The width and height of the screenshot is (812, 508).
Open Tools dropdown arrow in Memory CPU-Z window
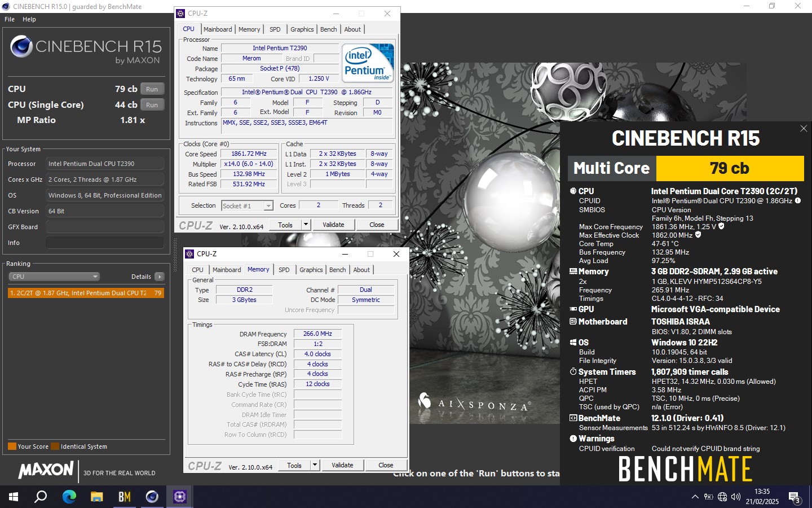315,465
